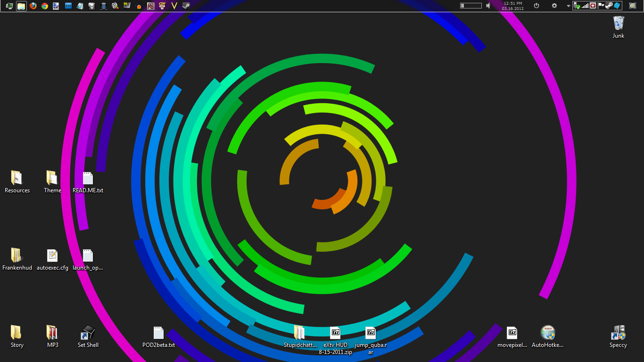This screenshot has width=644, height=362.
Task: Select the Frankenhud folder
Action: [x=17, y=259]
